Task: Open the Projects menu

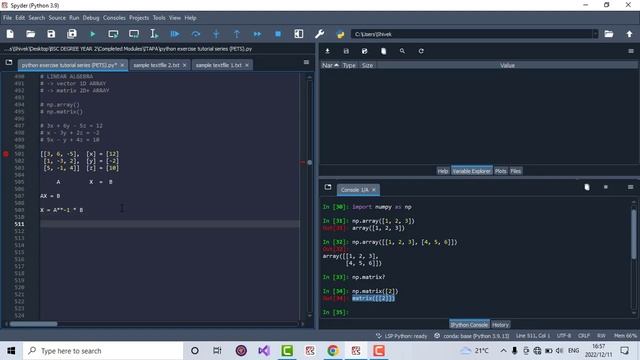Action: click(139, 18)
